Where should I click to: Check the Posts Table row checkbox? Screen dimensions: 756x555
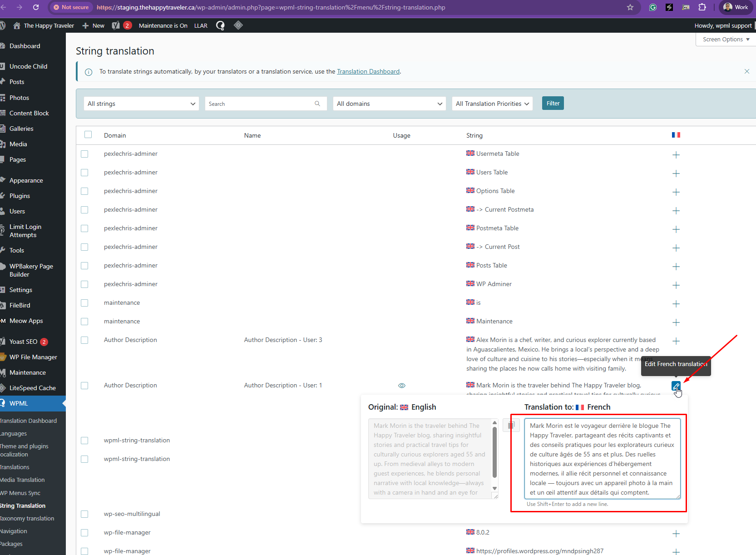(x=84, y=266)
